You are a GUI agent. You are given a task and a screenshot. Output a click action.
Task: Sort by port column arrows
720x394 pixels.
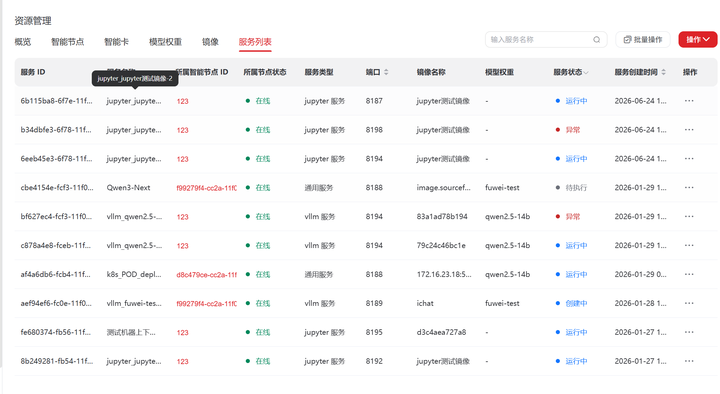(x=386, y=72)
